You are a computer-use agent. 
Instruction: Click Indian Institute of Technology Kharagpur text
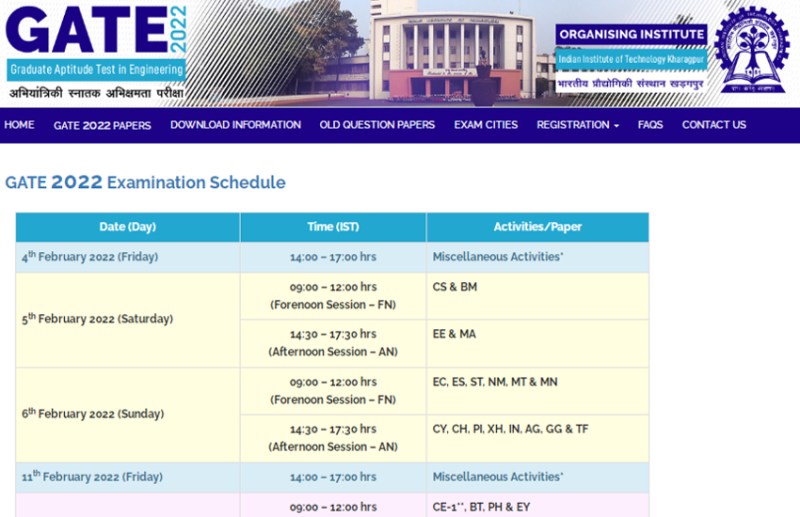click(631, 59)
